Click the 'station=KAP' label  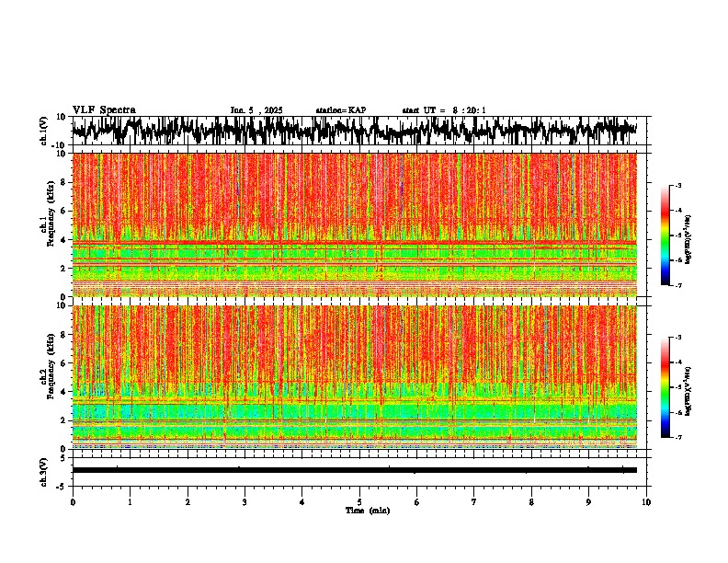click(341, 110)
